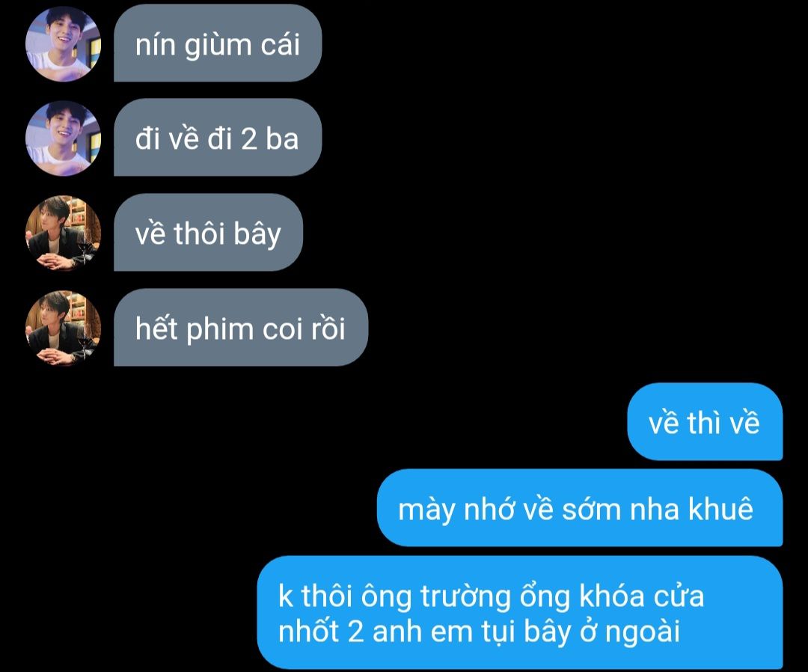The height and width of the screenshot is (672, 808).
Task: Click "nhốt" at start of last line
Action: tap(308, 631)
